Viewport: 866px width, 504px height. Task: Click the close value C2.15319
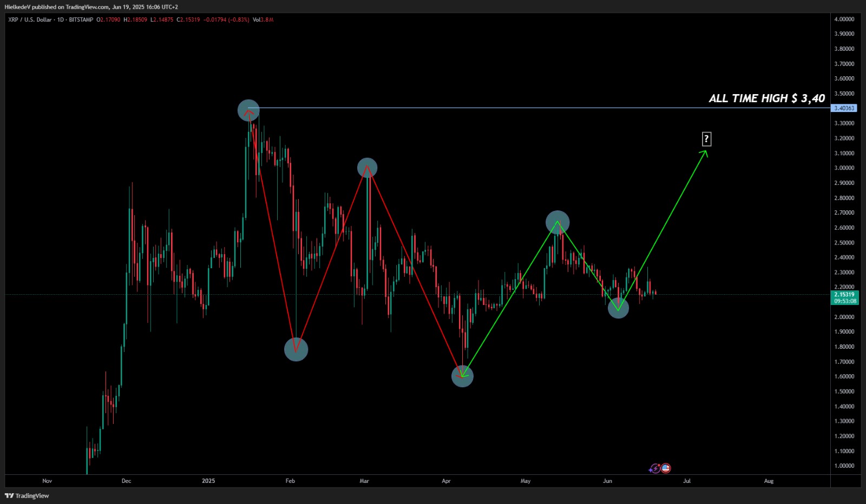tap(188, 19)
